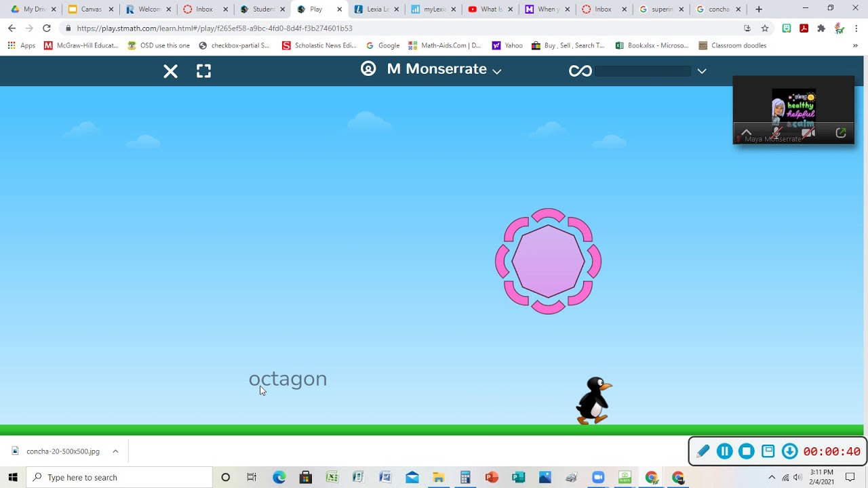
Task: Open the Windows notification center
Action: [850, 477]
